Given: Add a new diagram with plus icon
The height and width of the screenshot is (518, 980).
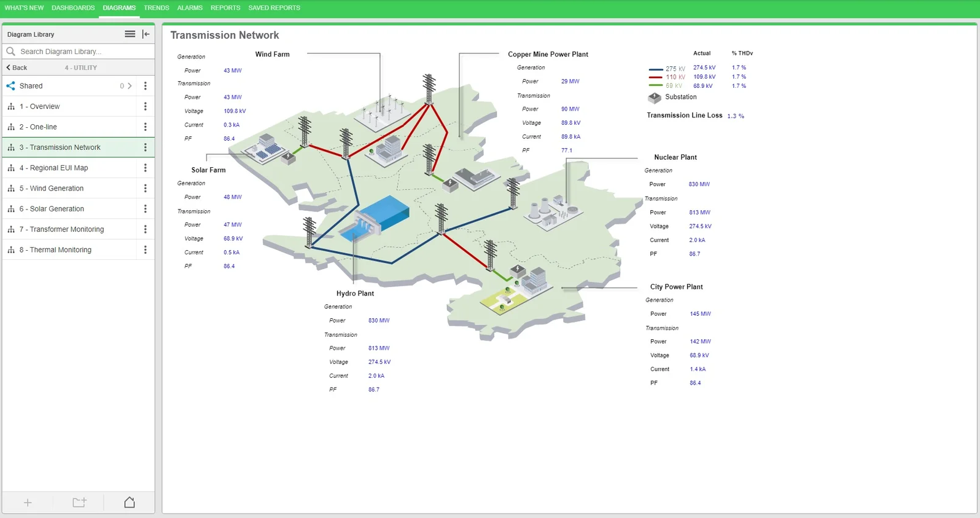Looking at the screenshot, I should (28, 503).
